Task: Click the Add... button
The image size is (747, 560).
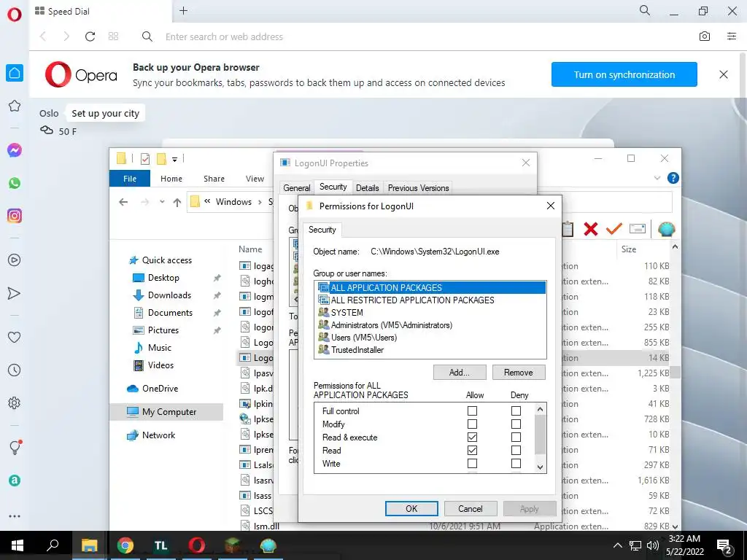Action: (460, 373)
